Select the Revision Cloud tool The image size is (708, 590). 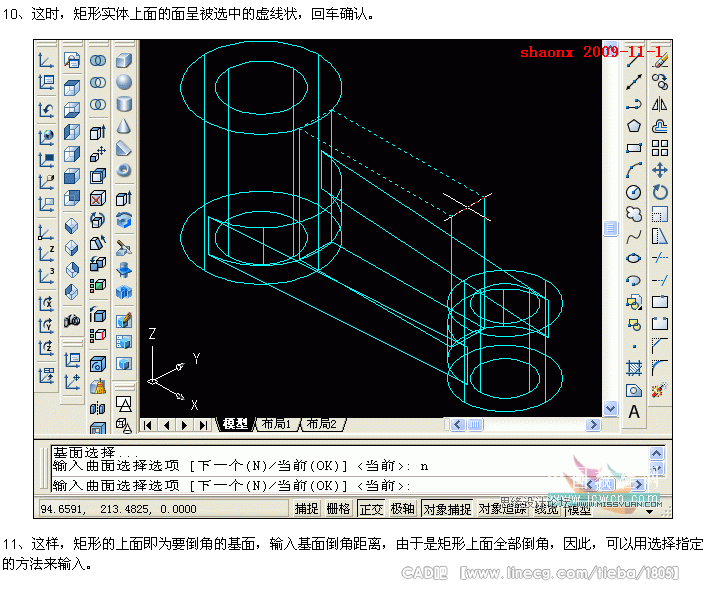click(x=634, y=214)
